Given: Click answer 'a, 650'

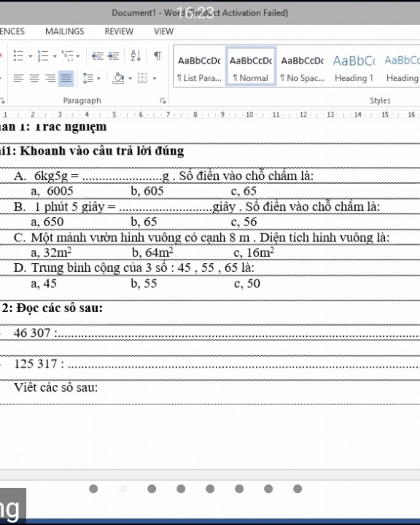Looking at the screenshot, I should (47, 222).
